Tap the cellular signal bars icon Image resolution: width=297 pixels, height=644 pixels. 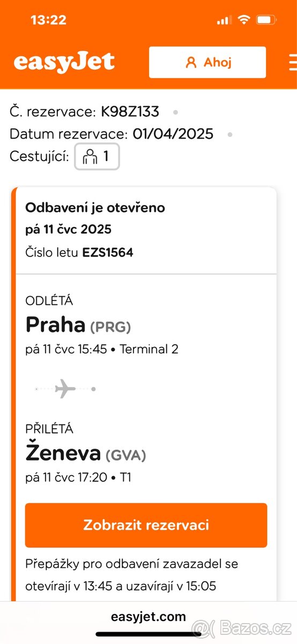224,20
